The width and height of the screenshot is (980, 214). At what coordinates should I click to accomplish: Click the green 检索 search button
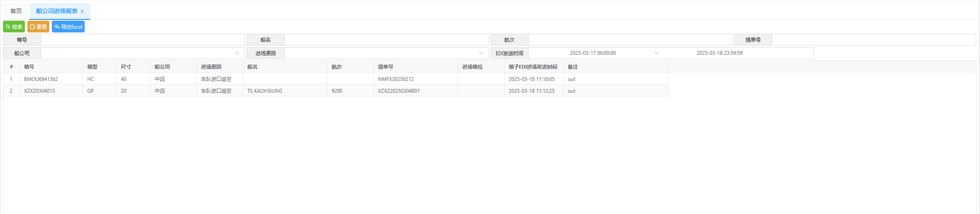(14, 27)
